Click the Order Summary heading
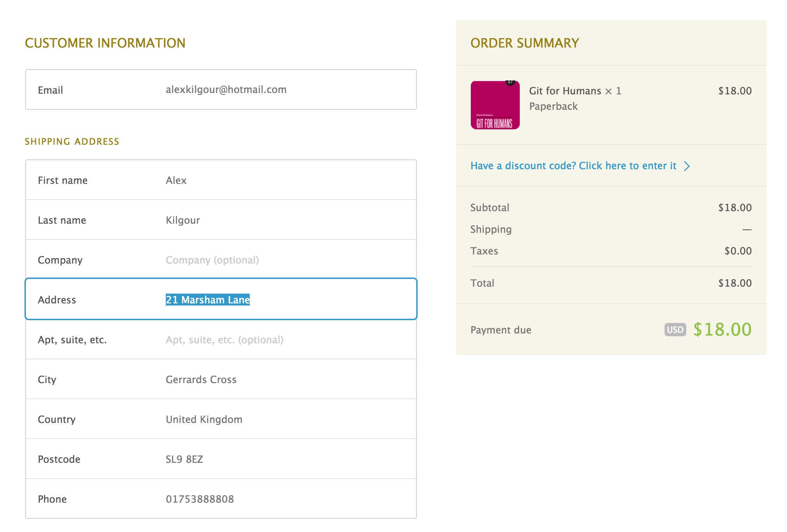The image size is (787, 532). click(x=524, y=43)
